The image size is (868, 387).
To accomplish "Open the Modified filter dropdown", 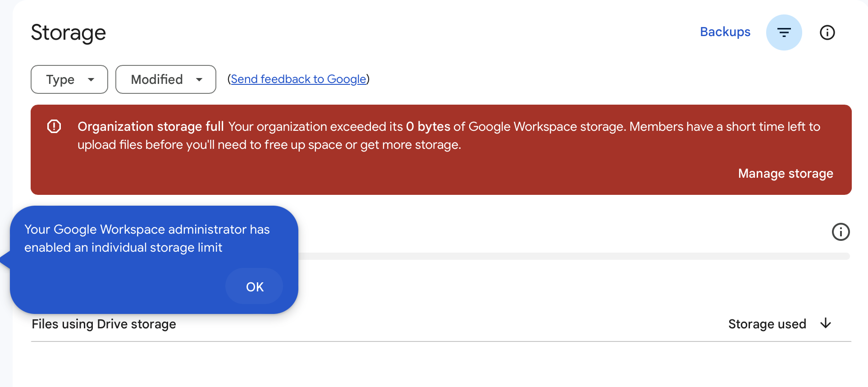I will pos(166,79).
